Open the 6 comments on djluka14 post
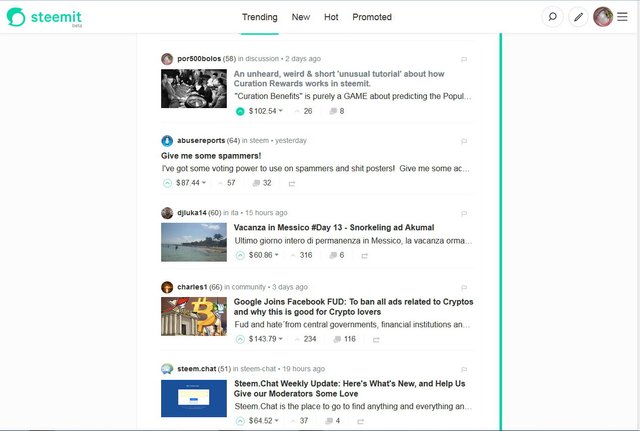Image resolution: width=640 pixels, height=431 pixels. pyautogui.click(x=337, y=255)
